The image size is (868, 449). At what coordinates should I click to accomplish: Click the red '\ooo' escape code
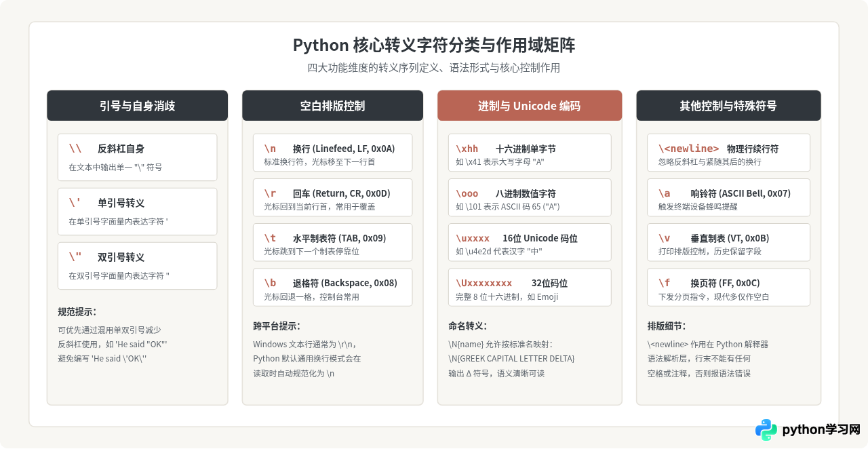pos(467,193)
